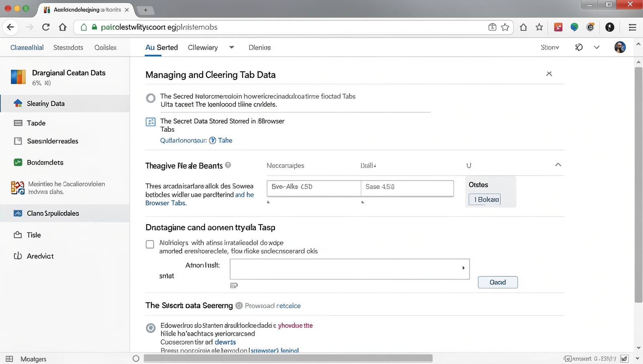Click the red extension icon in the toolbar
This screenshot has width=643, height=364.
tap(558, 27)
